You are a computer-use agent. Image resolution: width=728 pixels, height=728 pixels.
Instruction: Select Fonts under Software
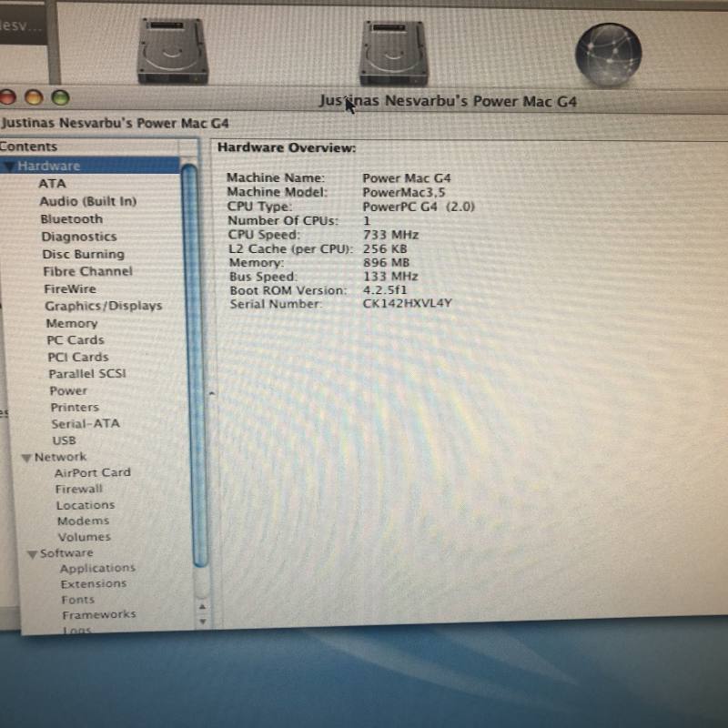tap(77, 600)
